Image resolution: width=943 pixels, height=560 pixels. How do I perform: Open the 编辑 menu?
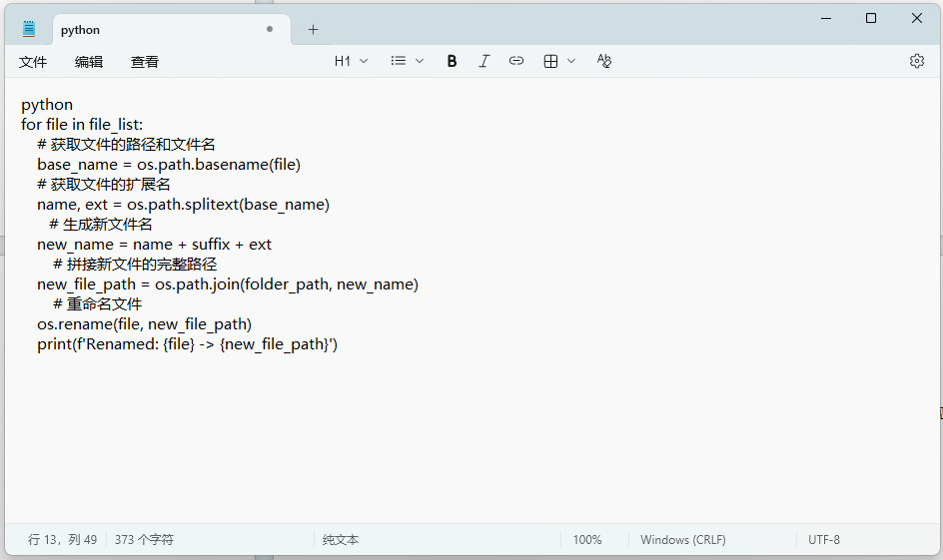(88, 61)
